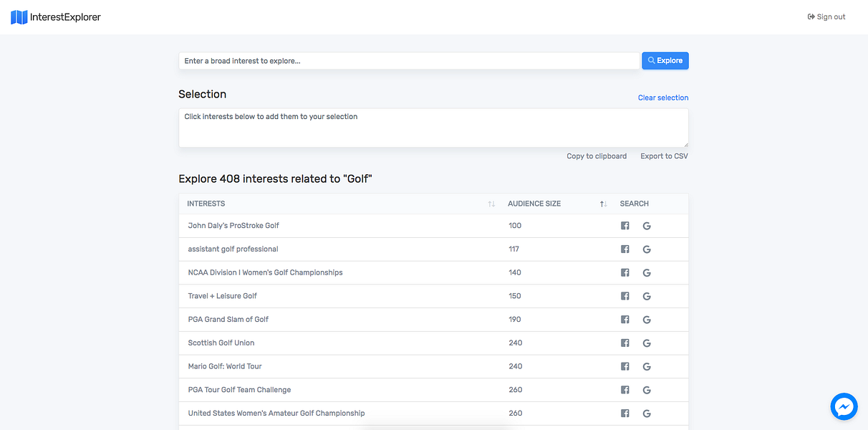Google search Mario Golf: World Tour
The height and width of the screenshot is (430, 868).
(x=647, y=367)
